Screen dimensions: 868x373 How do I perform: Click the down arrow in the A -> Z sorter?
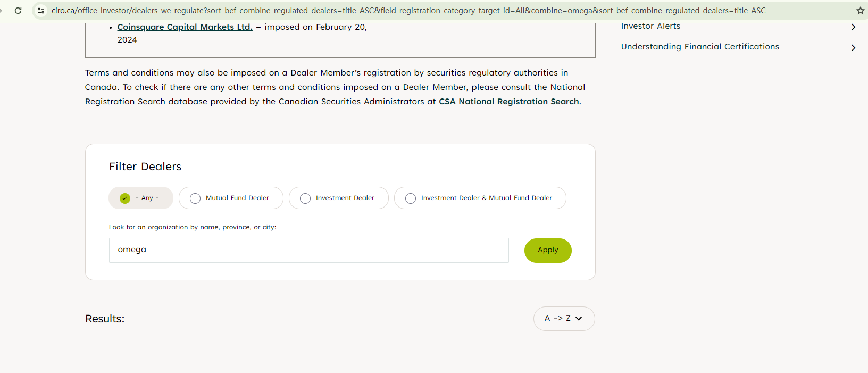click(x=579, y=319)
